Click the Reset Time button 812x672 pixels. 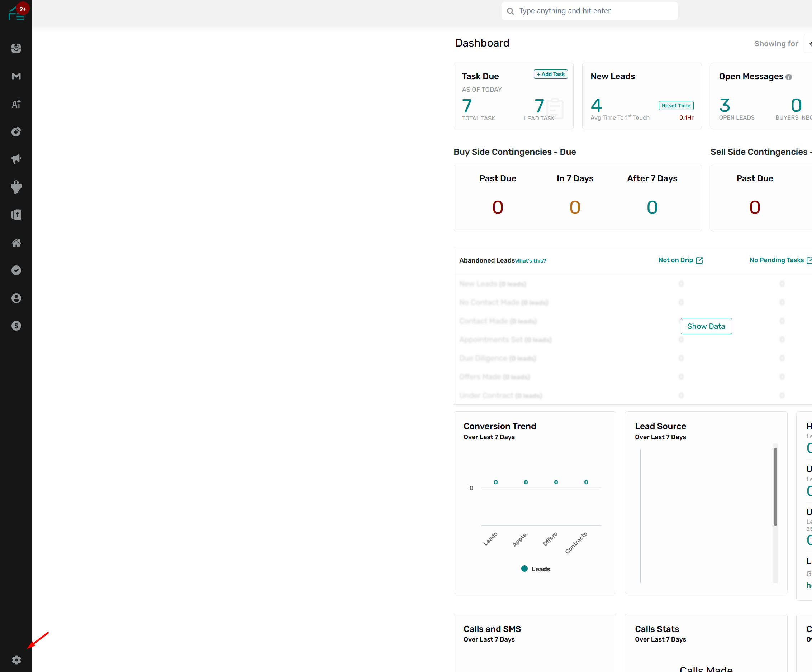[675, 106]
